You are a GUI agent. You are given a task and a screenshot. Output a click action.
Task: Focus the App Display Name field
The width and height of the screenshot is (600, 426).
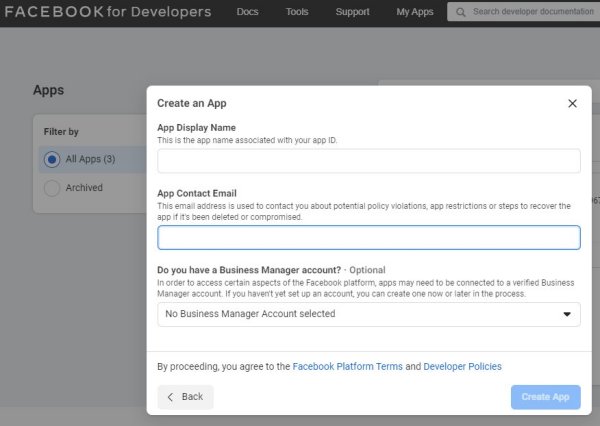point(368,161)
